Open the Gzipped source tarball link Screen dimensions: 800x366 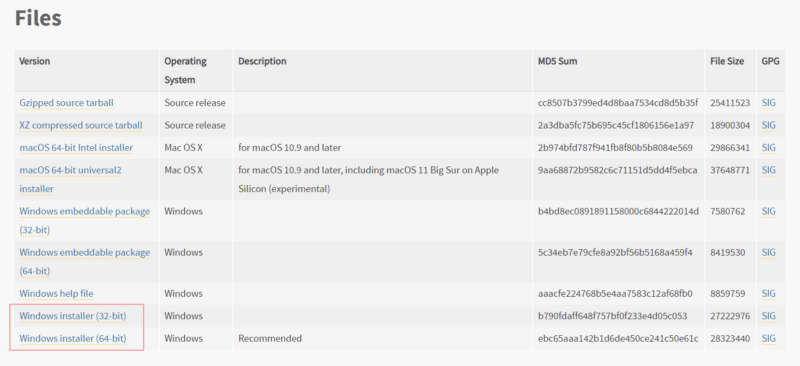pyautogui.click(x=66, y=103)
